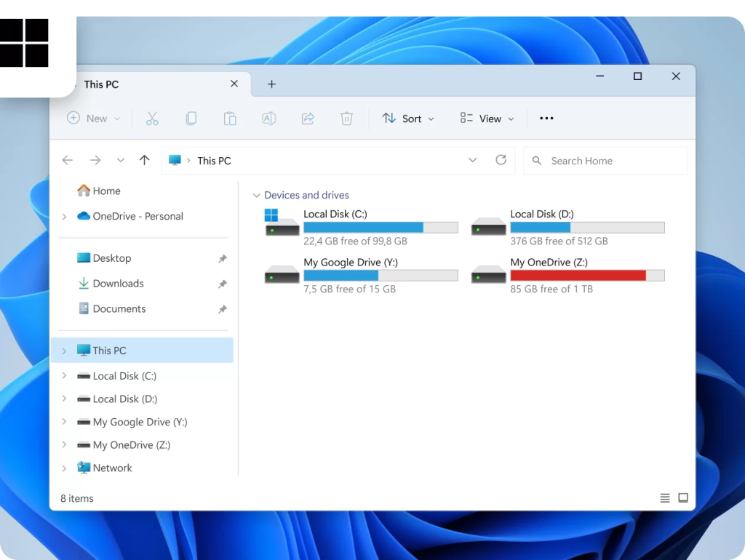The height and width of the screenshot is (560, 745).
Task: Open the See more menu (three dots)
Action: [546, 118]
